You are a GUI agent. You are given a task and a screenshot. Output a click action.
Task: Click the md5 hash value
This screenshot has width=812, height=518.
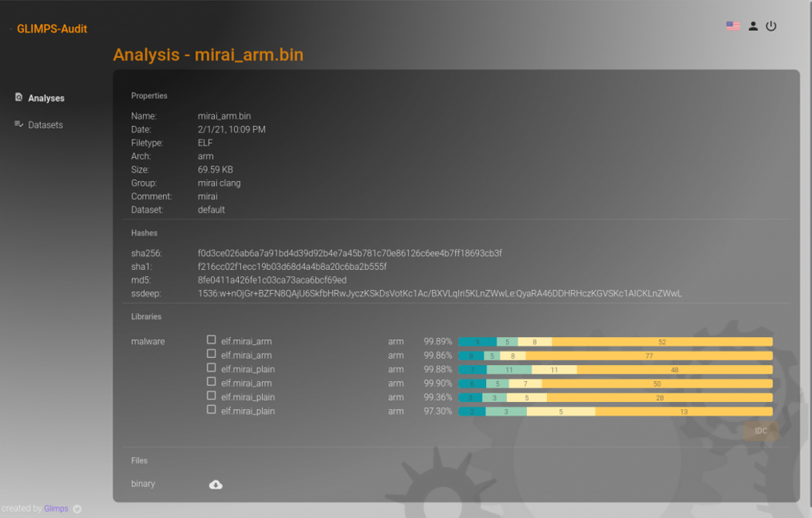point(272,280)
